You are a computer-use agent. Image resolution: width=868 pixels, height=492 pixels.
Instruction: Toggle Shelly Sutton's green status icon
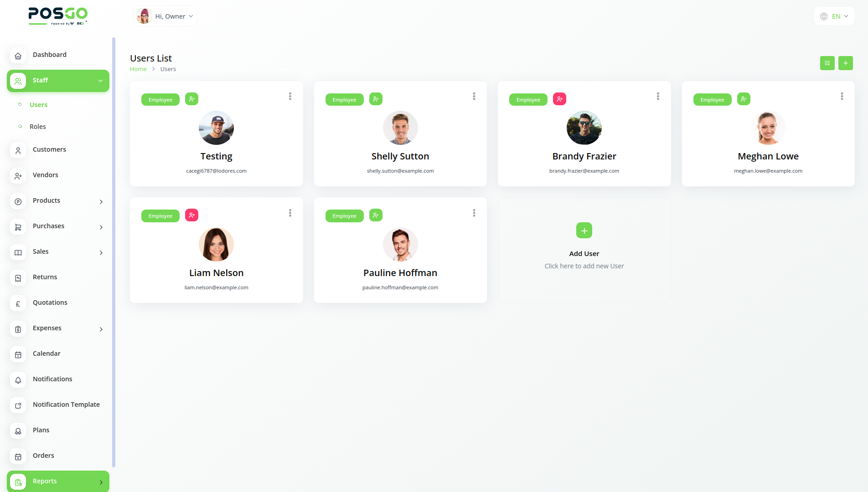pos(376,99)
